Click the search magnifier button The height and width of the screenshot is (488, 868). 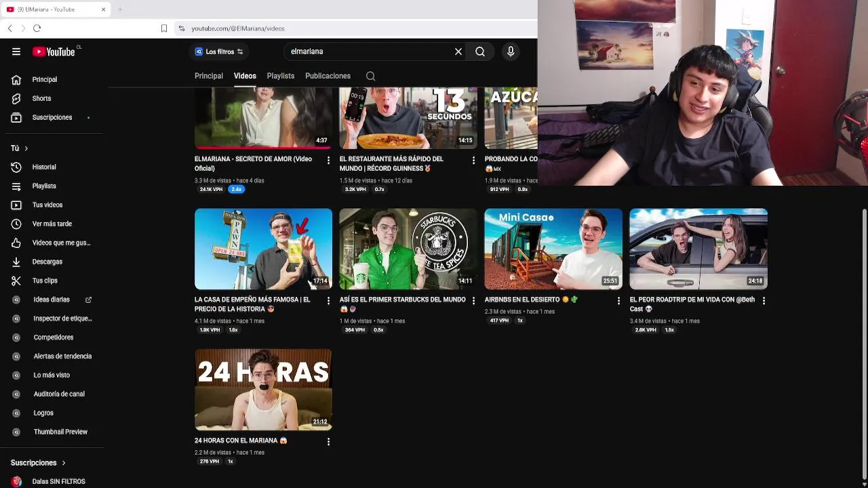click(480, 52)
